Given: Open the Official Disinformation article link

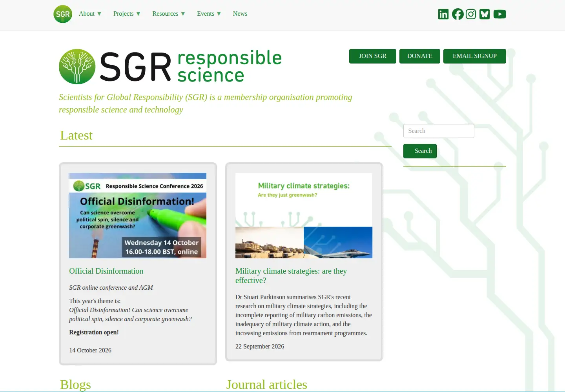Looking at the screenshot, I should 106,271.
